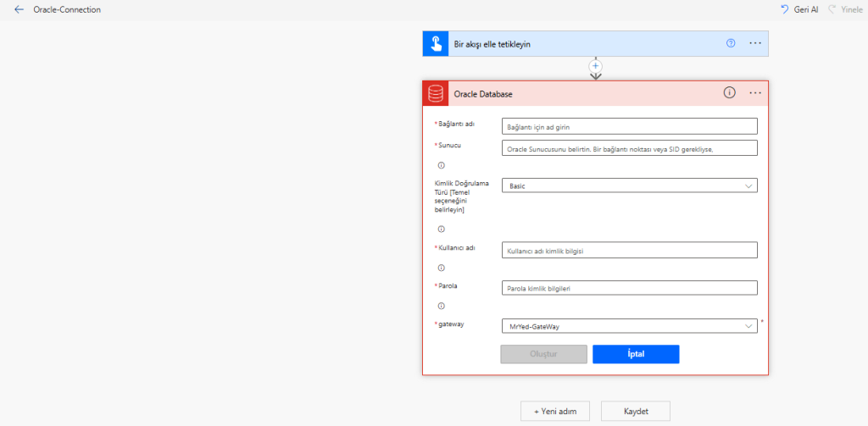
Task: Click the manual trigger hand icon
Action: click(435, 44)
